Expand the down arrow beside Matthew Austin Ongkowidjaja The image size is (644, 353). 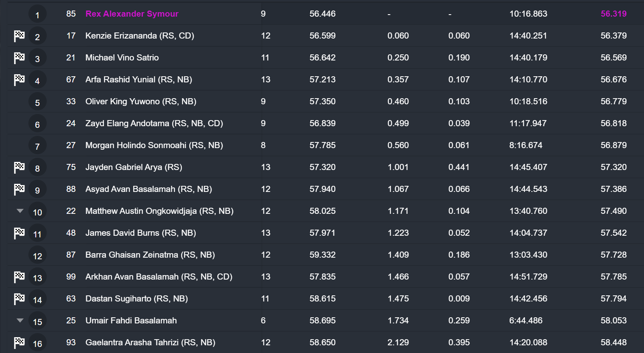point(20,211)
